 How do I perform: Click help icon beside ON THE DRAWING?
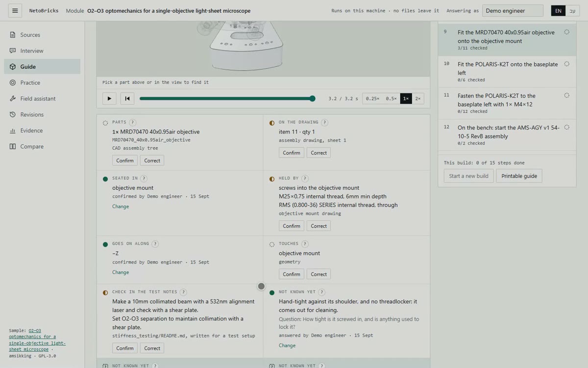pyautogui.click(x=324, y=122)
